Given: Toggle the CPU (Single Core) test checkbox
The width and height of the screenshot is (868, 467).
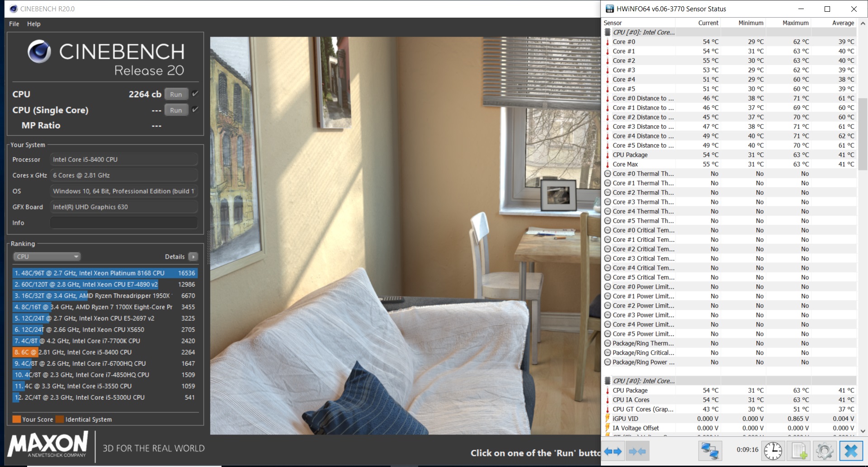Looking at the screenshot, I should pyautogui.click(x=195, y=109).
